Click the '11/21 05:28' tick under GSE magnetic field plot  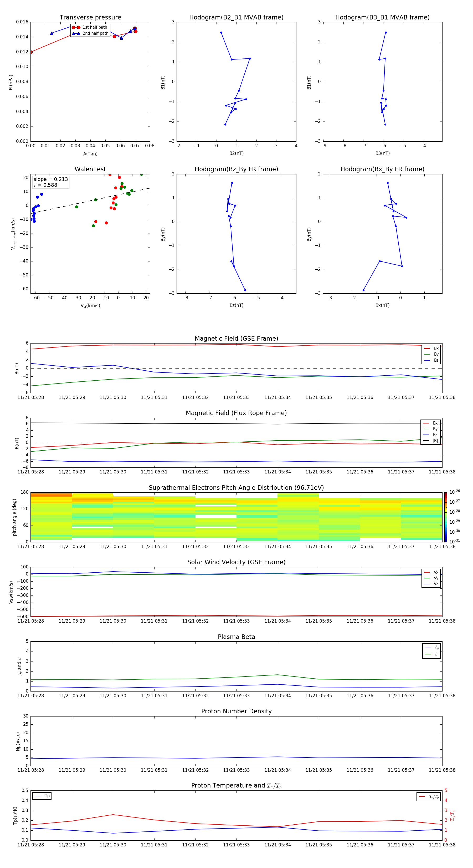point(31,398)
